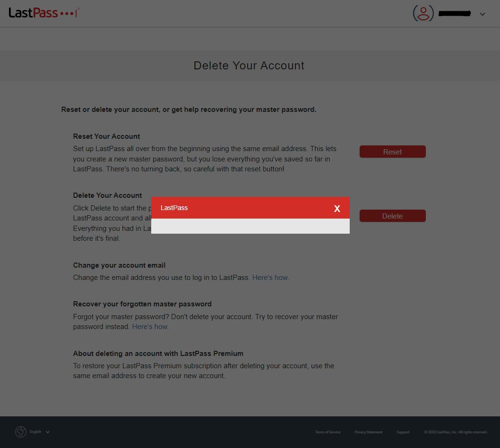Open the Support footer link

click(x=403, y=432)
